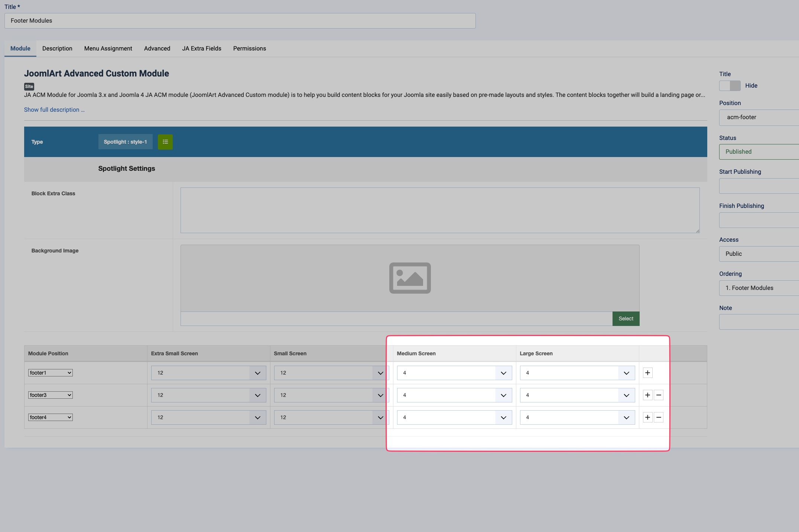
Task: Click the plus icon in the footer4 row
Action: (x=647, y=417)
